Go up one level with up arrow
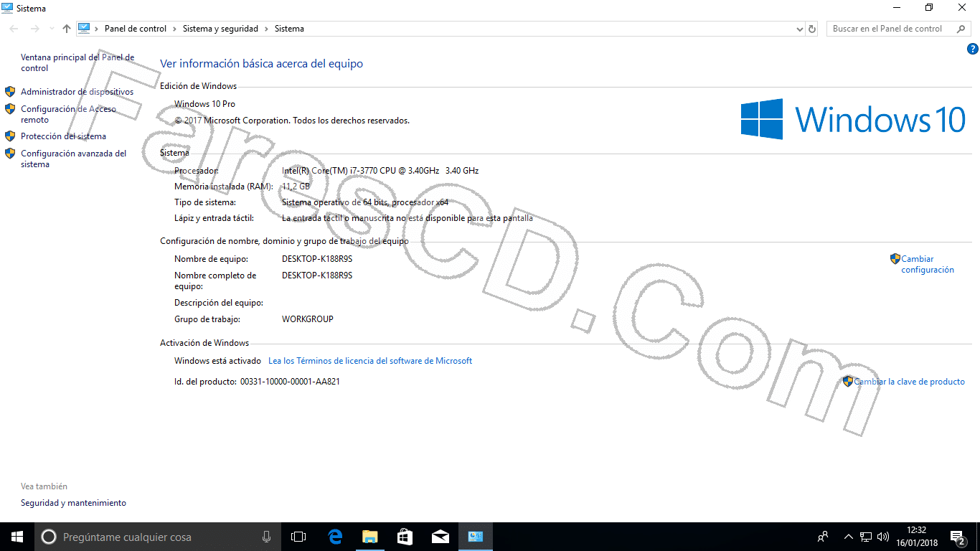Image resolution: width=980 pixels, height=551 pixels. coord(67,29)
